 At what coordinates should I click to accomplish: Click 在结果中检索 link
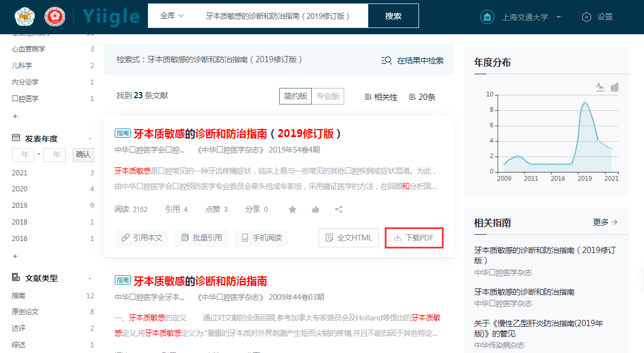coord(420,61)
